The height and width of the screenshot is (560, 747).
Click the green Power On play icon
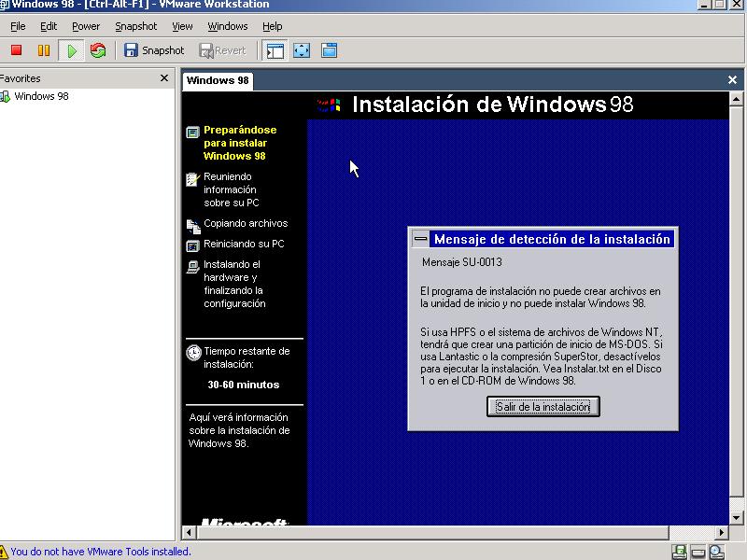(72, 50)
